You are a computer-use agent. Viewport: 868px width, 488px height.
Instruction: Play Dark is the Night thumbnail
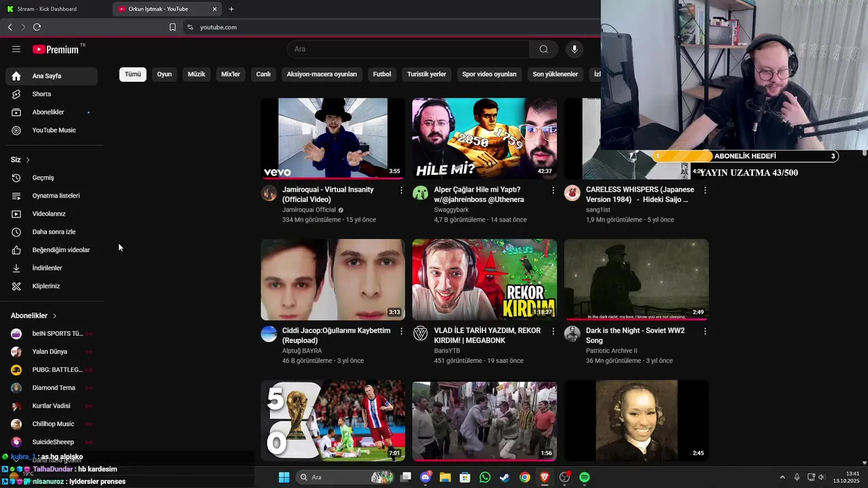[x=636, y=279]
